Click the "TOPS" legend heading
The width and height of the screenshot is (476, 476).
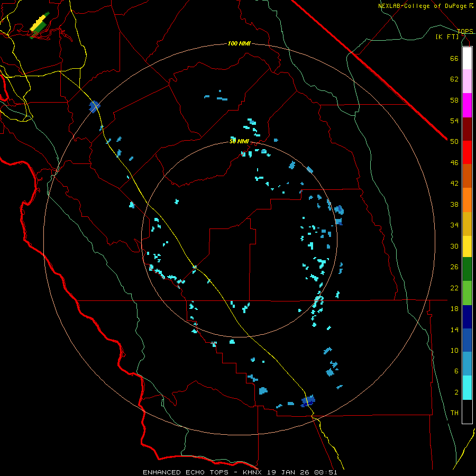point(465,31)
